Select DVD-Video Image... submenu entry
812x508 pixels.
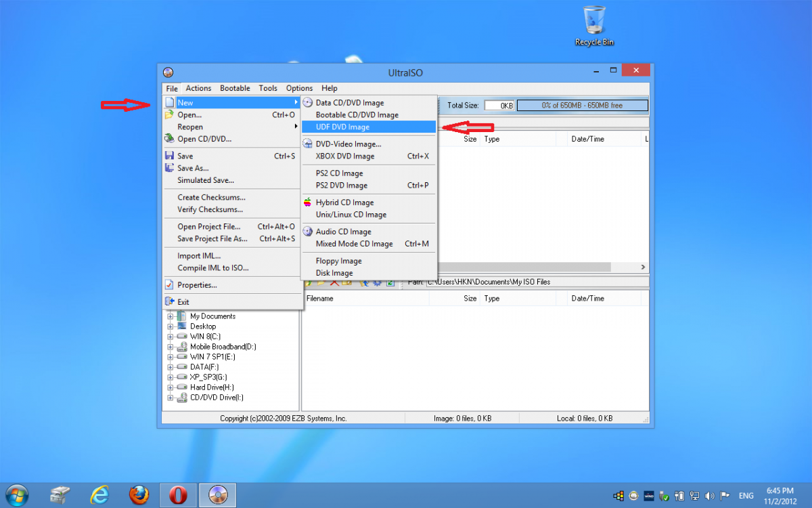tap(369, 144)
